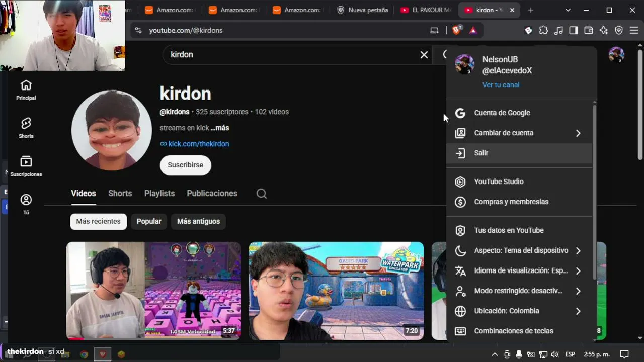The height and width of the screenshot is (362, 644).
Task: Click the account menu scrollbar
Action: click(x=595, y=191)
